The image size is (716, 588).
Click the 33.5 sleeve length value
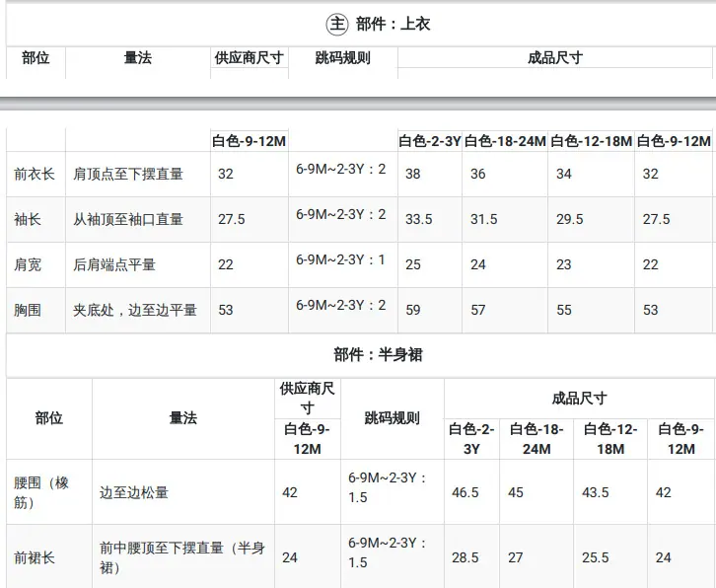pos(419,219)
